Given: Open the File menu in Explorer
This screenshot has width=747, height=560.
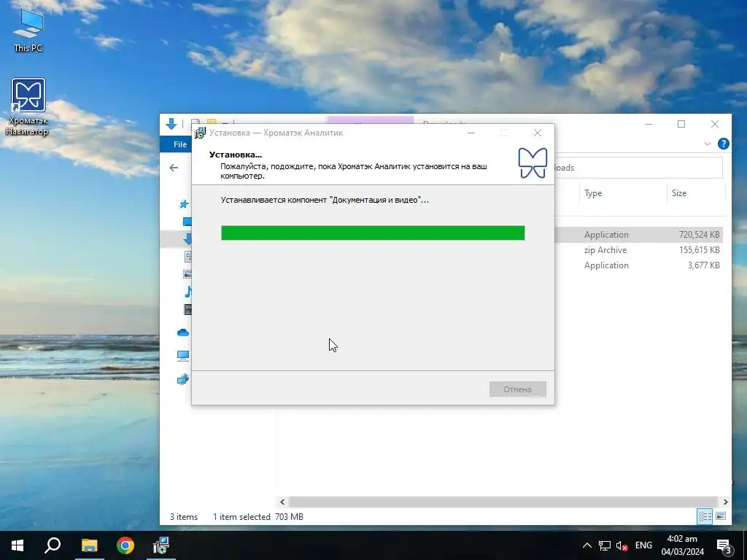Looking at the screenshot, I should click(180, 144).
